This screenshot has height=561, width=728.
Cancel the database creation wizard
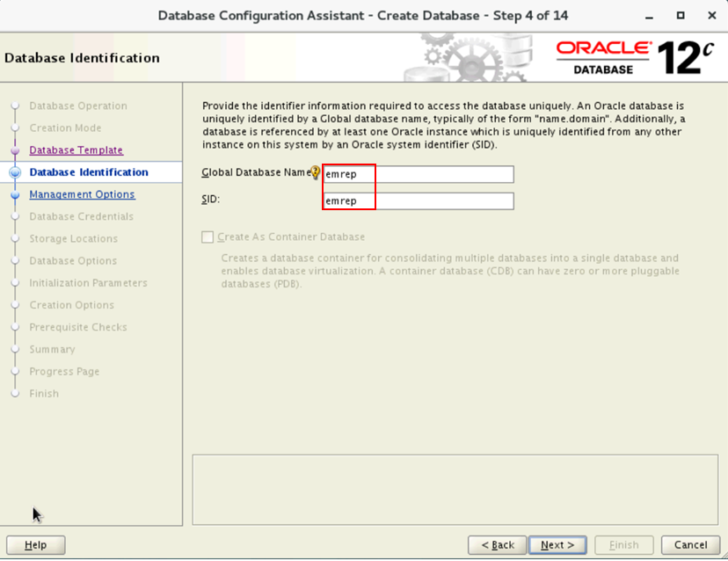[690, 545]
